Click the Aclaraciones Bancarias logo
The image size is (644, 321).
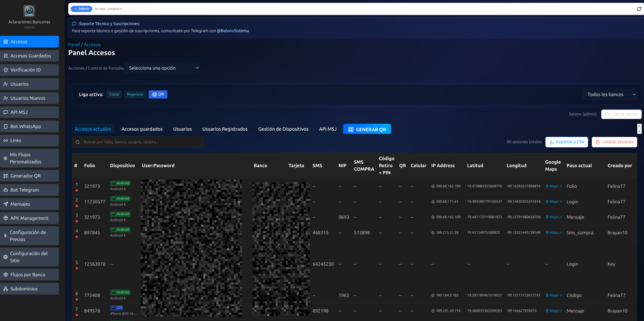[29, 11]
